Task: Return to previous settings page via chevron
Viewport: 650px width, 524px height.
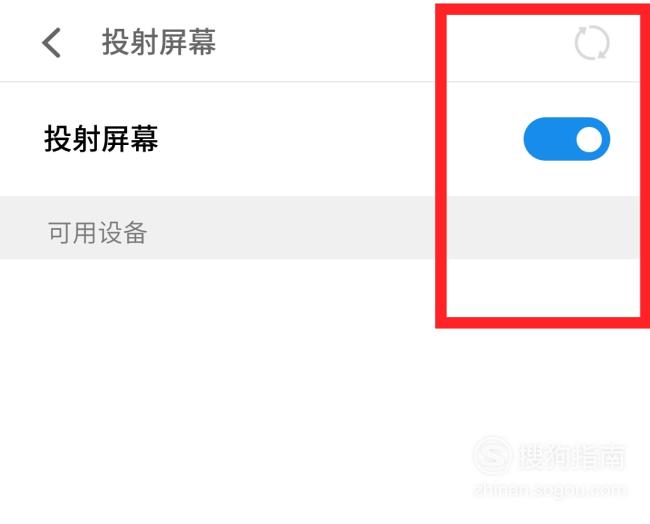Action: (x=52, y=43)
